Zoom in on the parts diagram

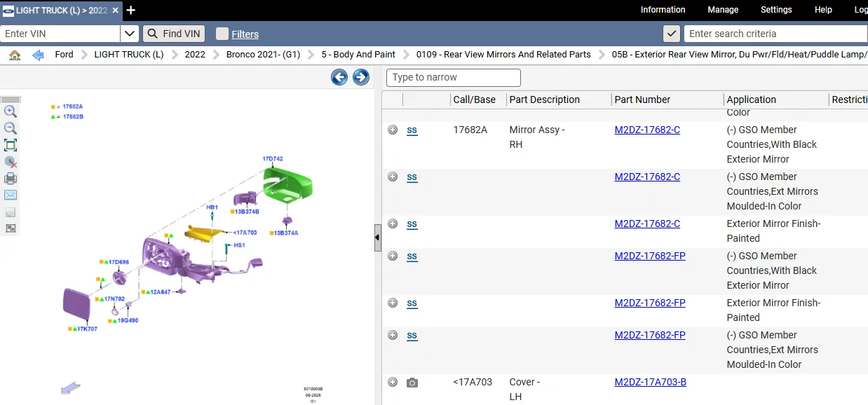click(x=11, y=111)
